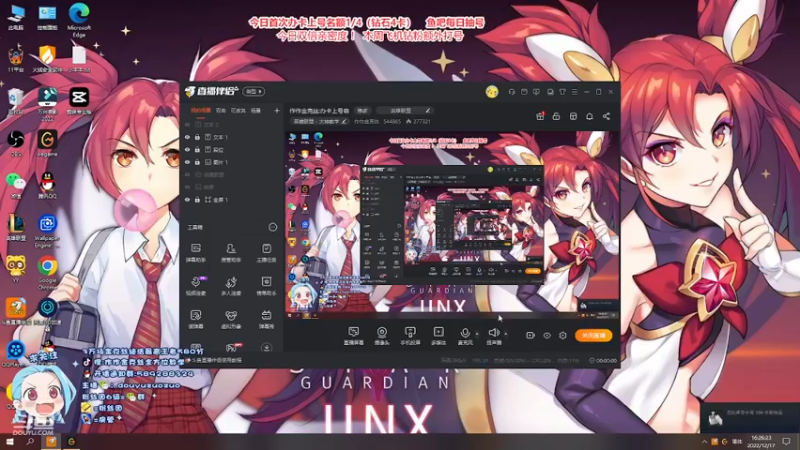Click the eye preview icon beside settings gear
The height and width of the screenshot is (450, 800).
pyautogui.click(x=546, y=335)
